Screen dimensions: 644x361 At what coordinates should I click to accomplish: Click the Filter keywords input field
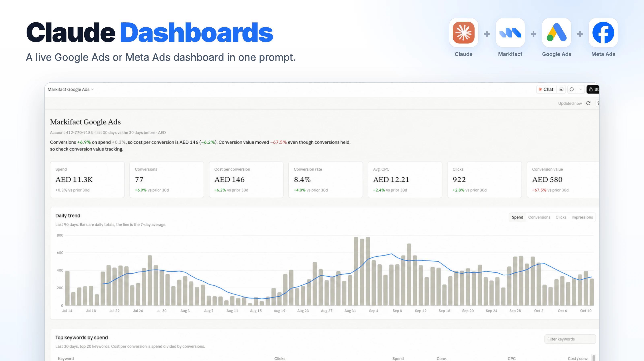click(x=570, y=339)
